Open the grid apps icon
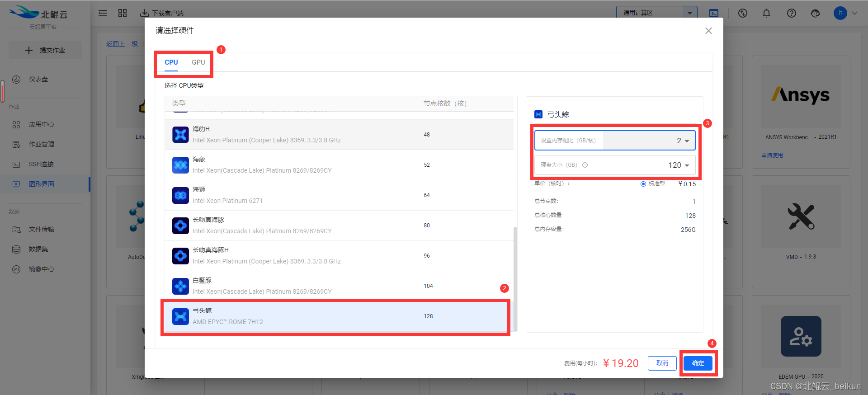The image size is (868, 395). pos(123,13)
